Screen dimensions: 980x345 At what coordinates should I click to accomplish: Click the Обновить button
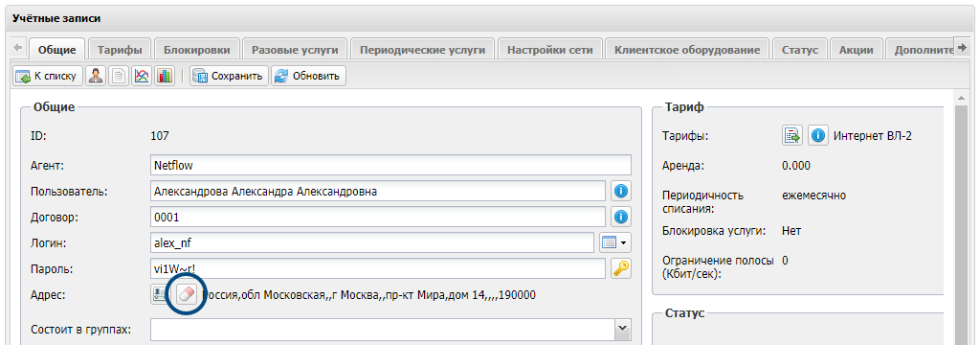point(309,77)
